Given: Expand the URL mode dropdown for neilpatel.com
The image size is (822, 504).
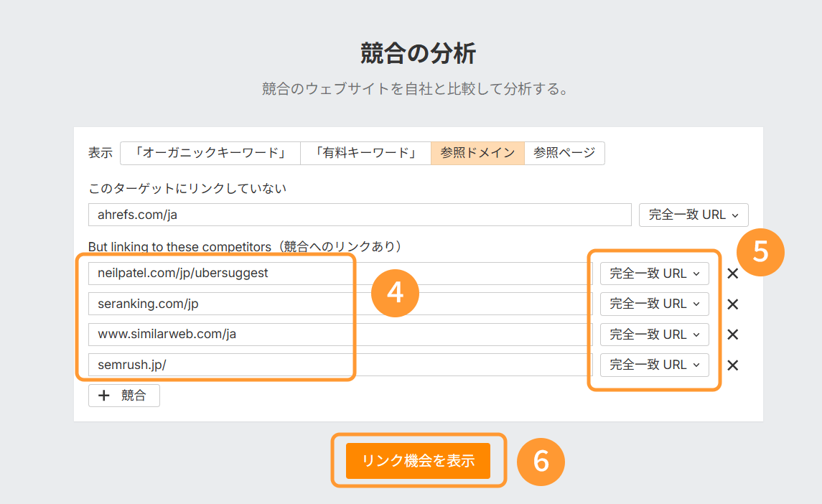Looking at the screenshot, I should [x=654, y=274].
